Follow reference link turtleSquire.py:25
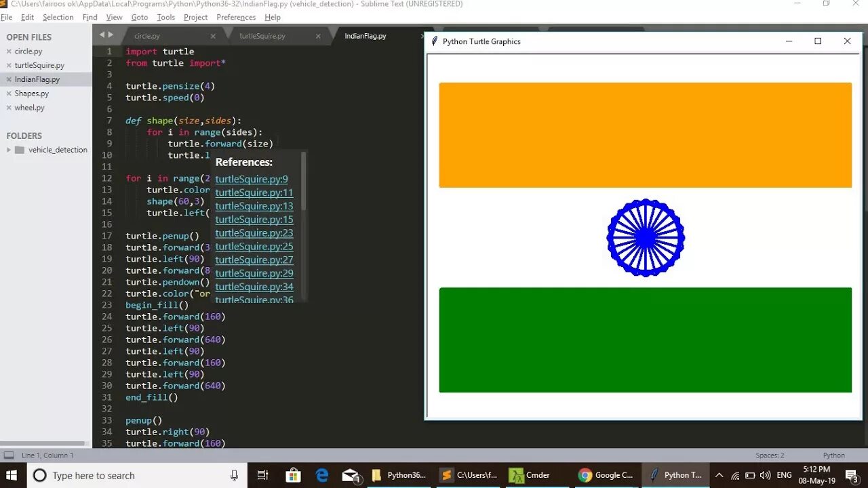The image size is (868, 488). point(254,247)
